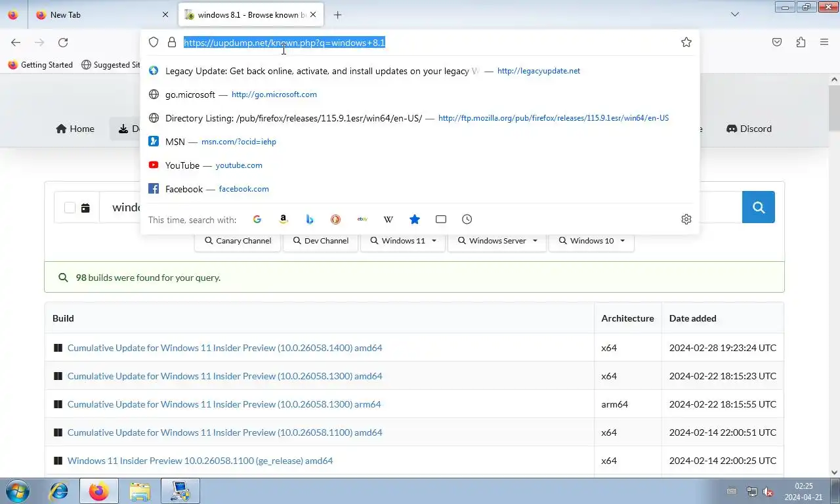
Task: Launch Internet Explorer from taskbar
Action: (59, 491)
